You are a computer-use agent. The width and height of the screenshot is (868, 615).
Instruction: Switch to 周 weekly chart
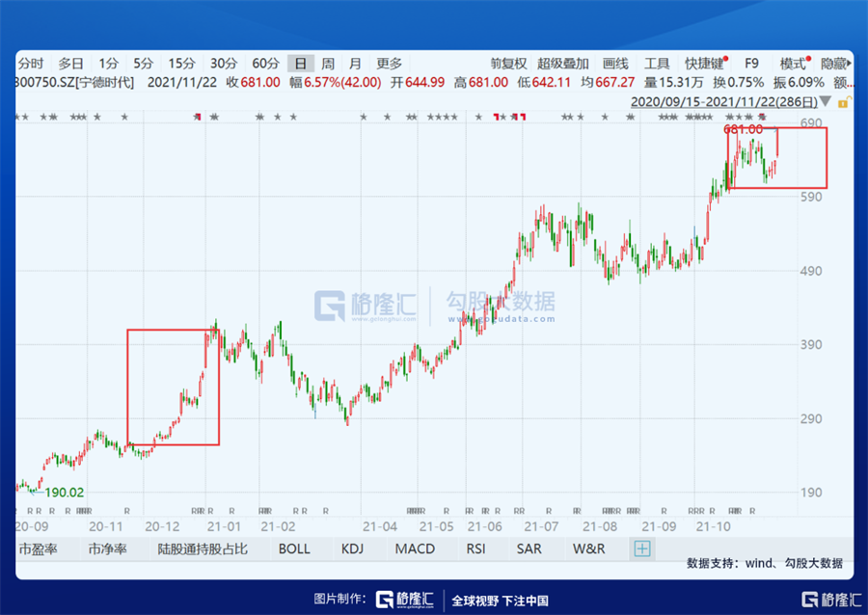pos(328,64)
